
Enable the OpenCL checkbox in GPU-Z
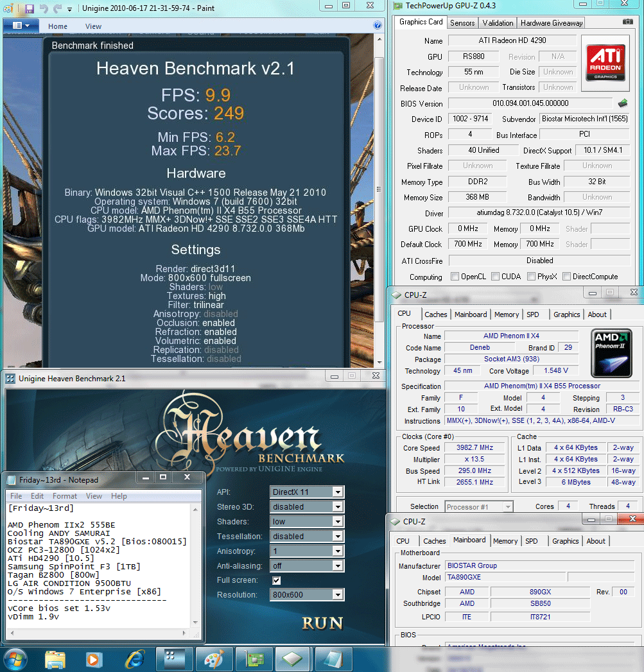point(455,277)
